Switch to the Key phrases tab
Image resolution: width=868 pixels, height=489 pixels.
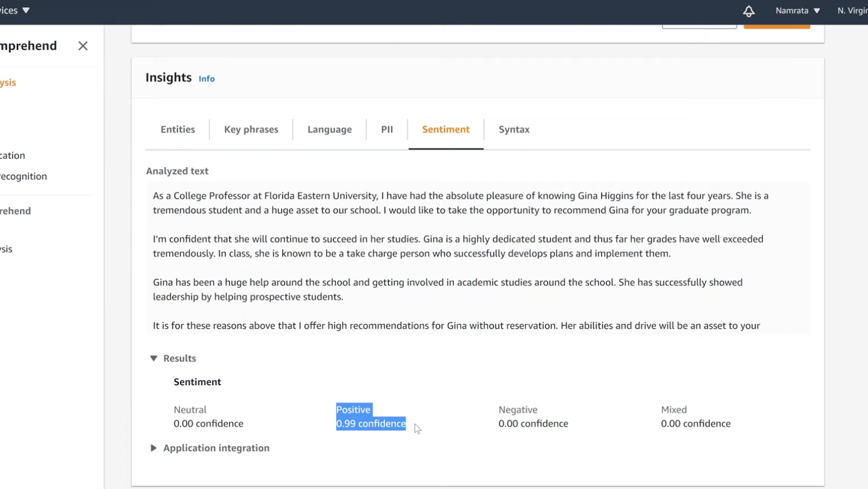click(x=251, y=129)
